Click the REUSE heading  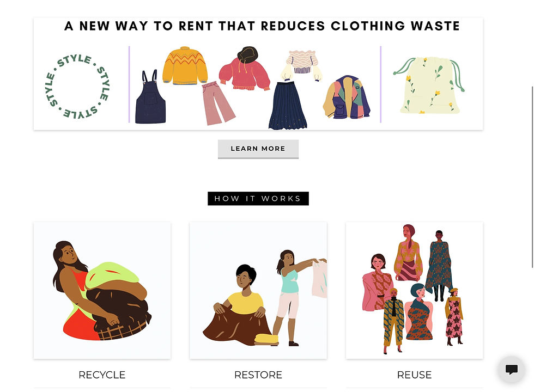[x=415, y=375]
